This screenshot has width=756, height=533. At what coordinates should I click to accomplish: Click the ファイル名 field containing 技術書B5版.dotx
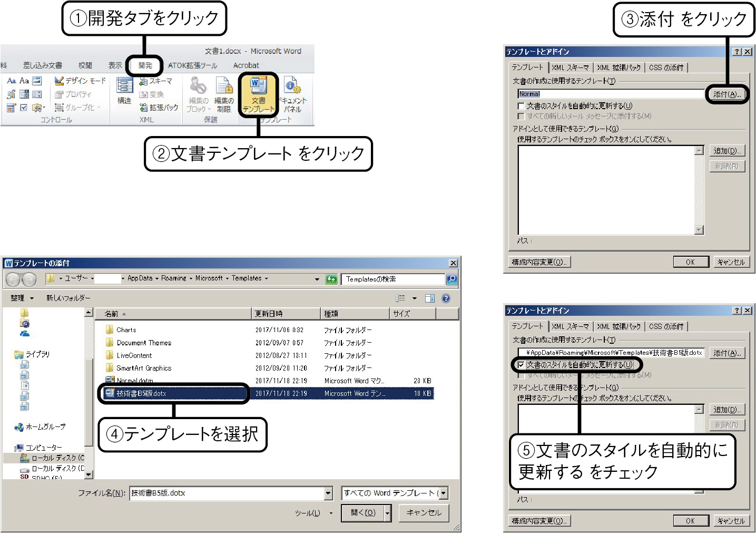[x=227, y=493]
